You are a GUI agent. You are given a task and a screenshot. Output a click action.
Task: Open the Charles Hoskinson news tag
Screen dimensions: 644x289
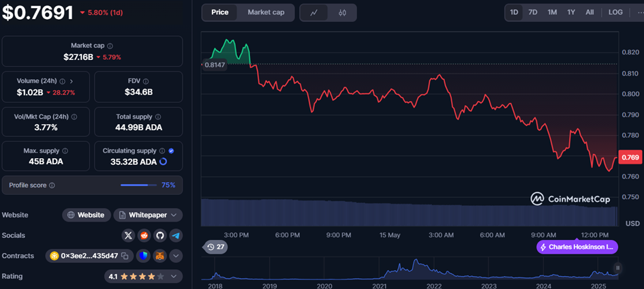coord(577,247)
